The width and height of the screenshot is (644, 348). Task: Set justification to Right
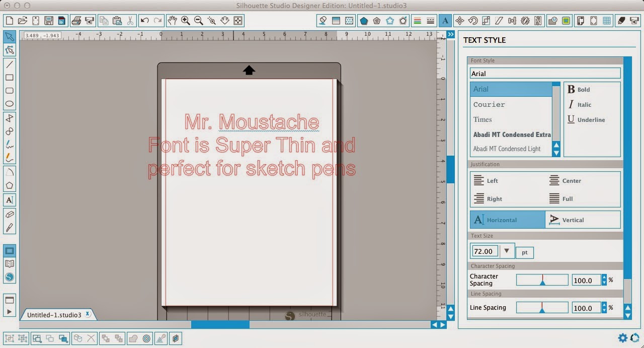488,199
